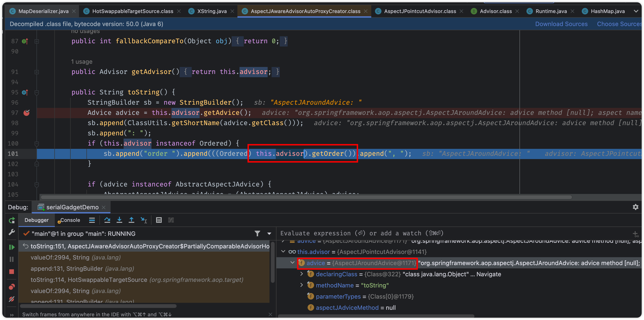
Task: Click the frames list horizontal scrollbar
Action: 98,306
